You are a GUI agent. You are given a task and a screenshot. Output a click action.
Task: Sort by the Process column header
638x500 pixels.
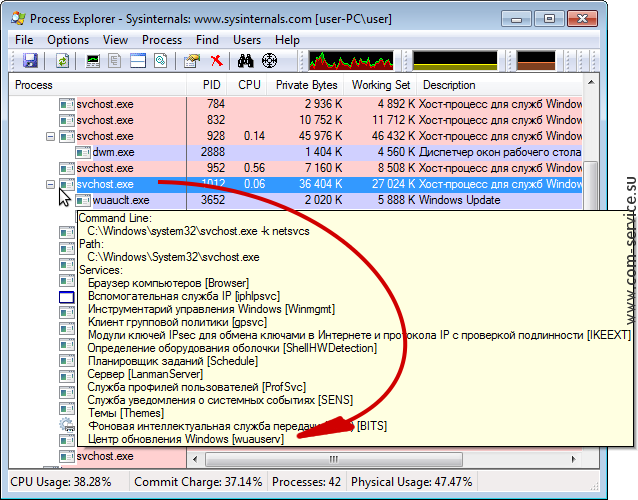pyautogui.click(x=98, y=85)
